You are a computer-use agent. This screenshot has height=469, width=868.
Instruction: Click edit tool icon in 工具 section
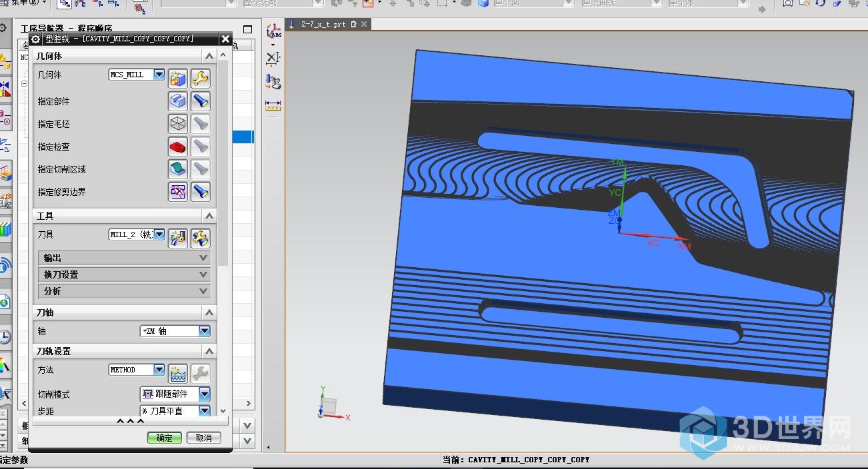tap(200, 238)
